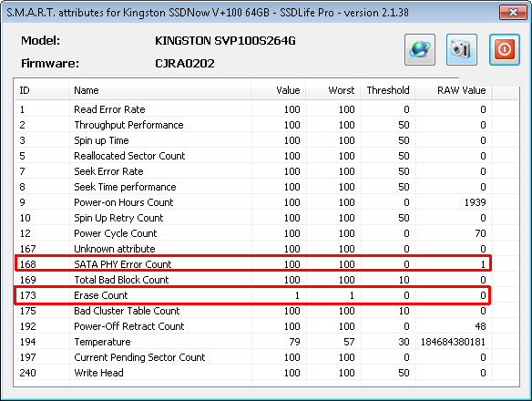This screenshot has height=401, width=532.
Task: Select the Reallocated Sector Count row
Action: pyautogui.click(x=252, y=156)
